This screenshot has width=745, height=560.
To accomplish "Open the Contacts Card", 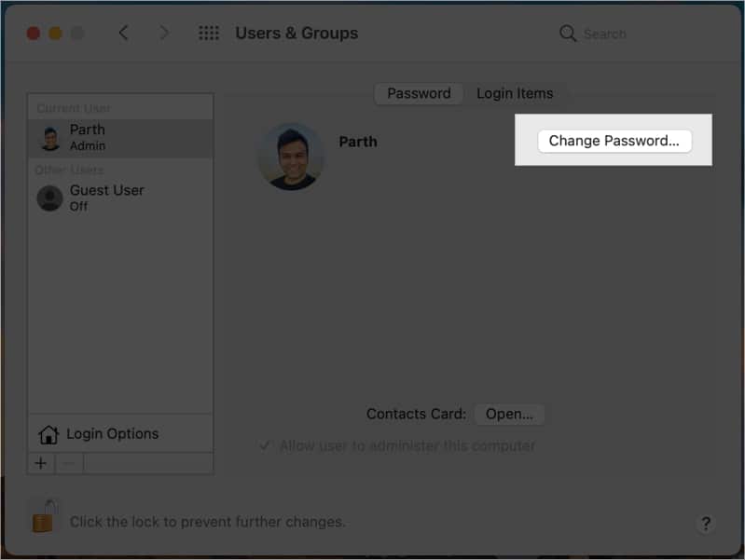I will pos(509,415).
